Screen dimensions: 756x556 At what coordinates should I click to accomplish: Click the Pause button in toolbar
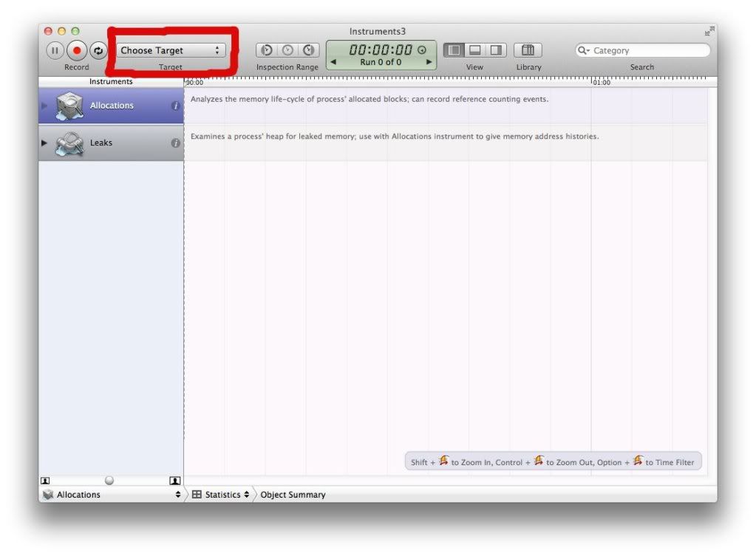pos(55,50)
